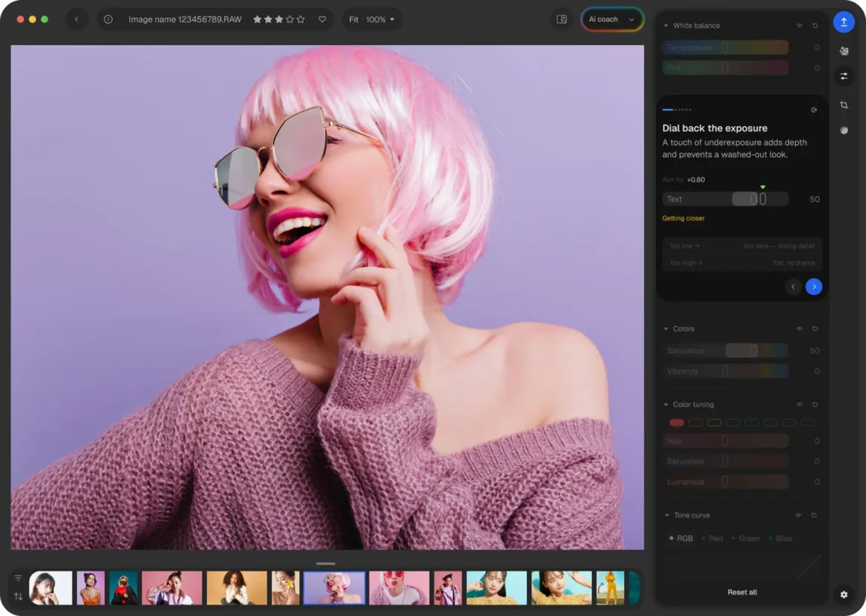866x616 pixels.
Task: Expand filmstrip using the handle bar
Action: pos(325,564)
